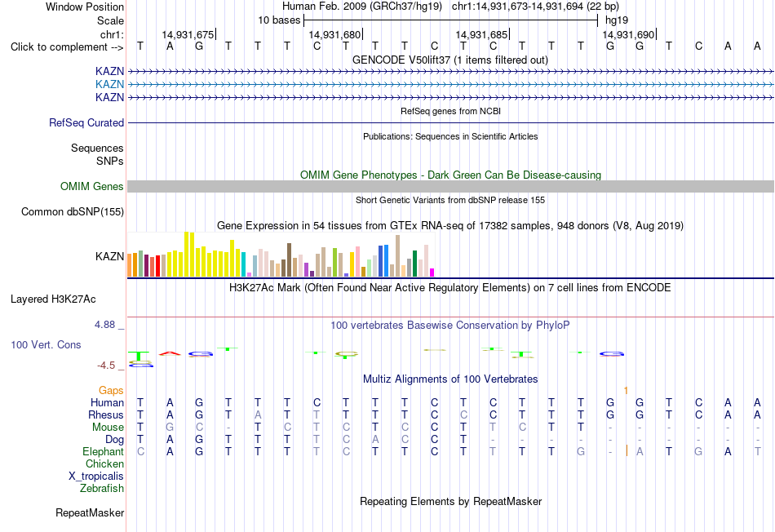Click the PhyloP 4.88 upper limit value
Image resolution: width=775 pixels, height=532 pixels.
click(104, 325)
